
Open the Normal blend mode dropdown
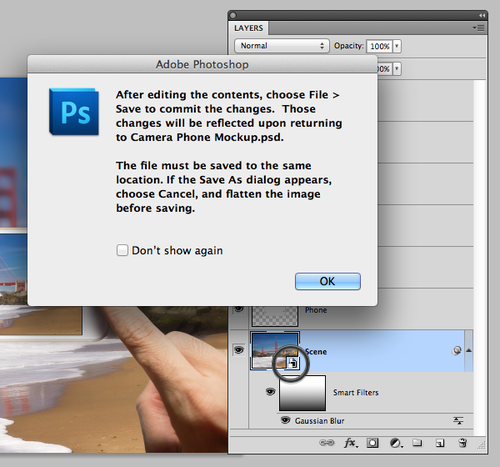click(x=282, y=46)
